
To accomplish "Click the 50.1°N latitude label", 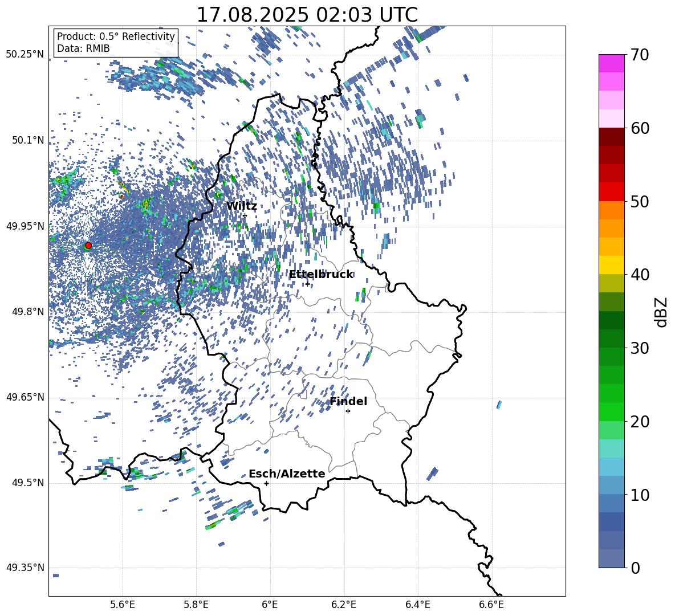I will click(x=27, y=140).
